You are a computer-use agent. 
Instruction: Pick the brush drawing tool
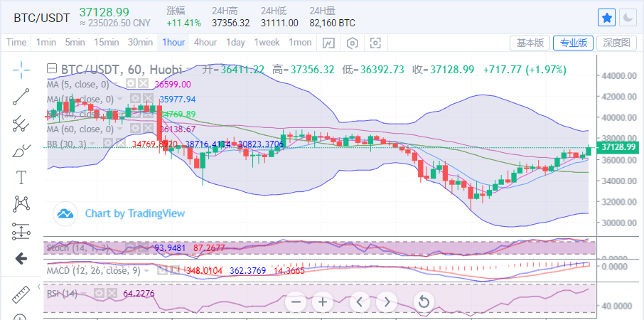tap(21, 150)
